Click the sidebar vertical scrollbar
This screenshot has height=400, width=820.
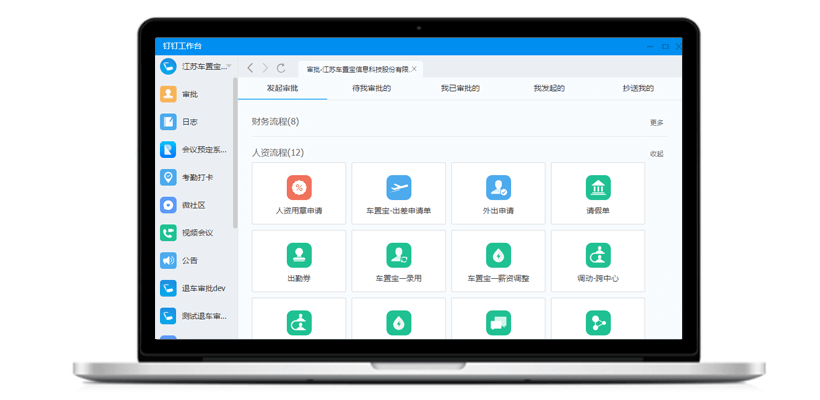tap(236, 150)
